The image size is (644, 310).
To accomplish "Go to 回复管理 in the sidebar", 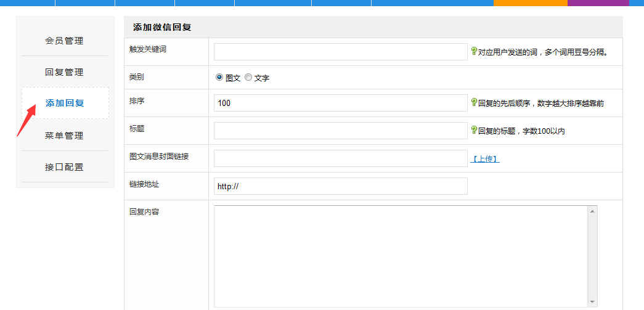I will pos(65,72).
